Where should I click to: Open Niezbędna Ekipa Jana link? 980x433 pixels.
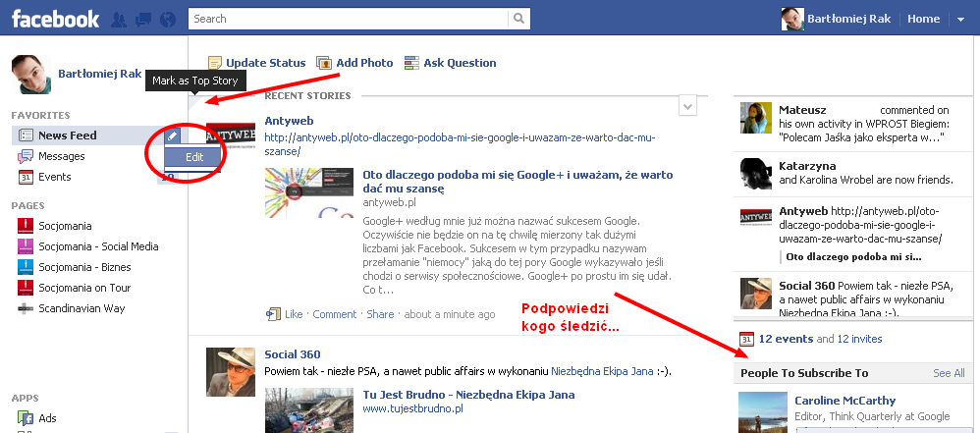[602, 371]
